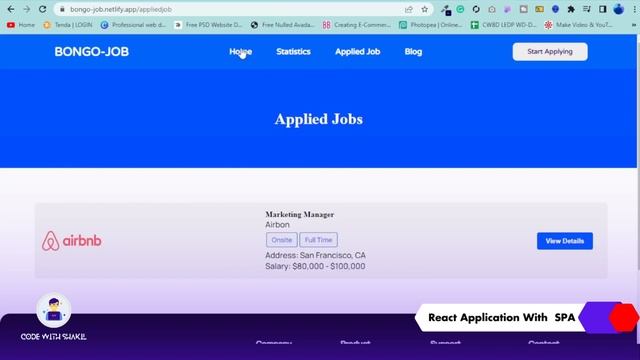640x360 pixels.
Task: Bookmark this page with the star icon
Action: point(424,9)
